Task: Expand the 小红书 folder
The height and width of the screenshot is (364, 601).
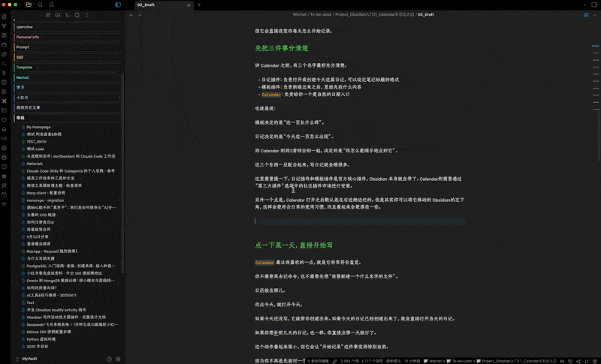Action: [x=68, y=98]
